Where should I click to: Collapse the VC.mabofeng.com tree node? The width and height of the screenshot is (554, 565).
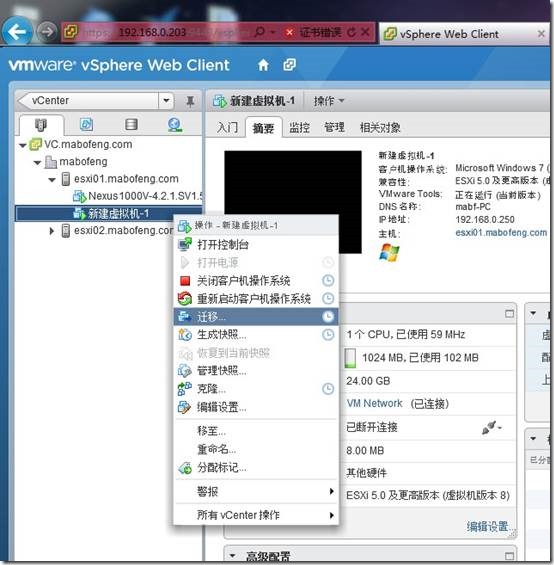point(23,146)
